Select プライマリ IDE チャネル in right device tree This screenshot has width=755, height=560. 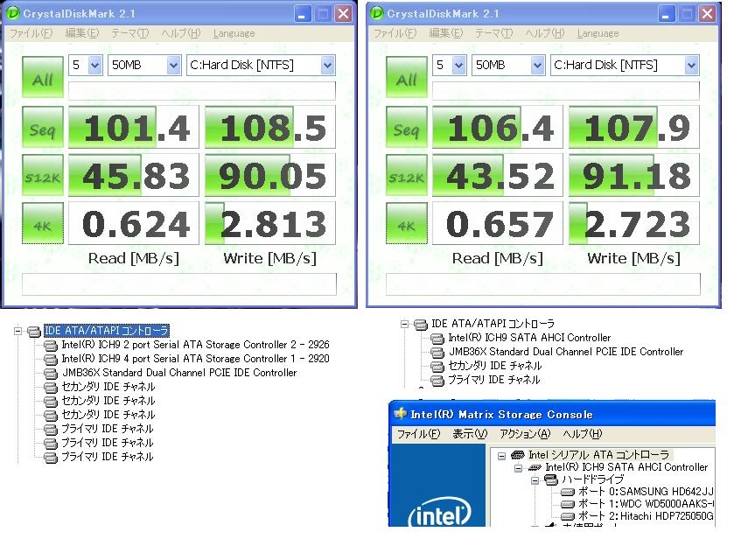[494, 380]
